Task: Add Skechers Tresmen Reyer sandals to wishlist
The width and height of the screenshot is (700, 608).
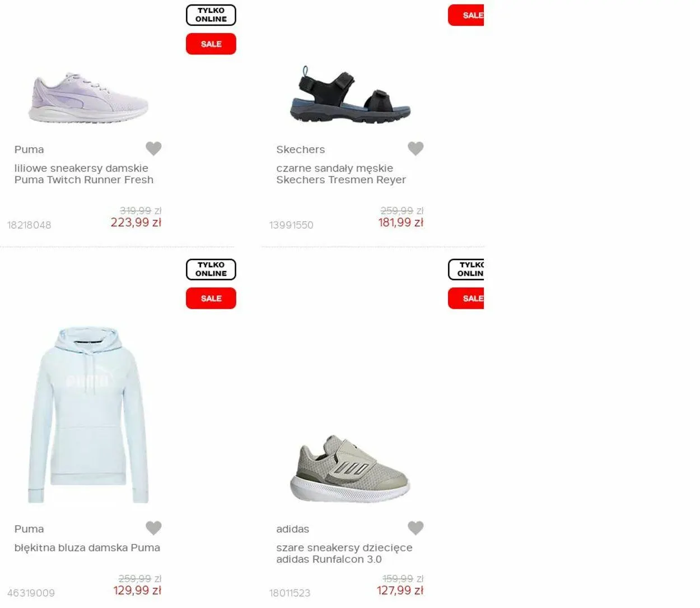Action: [416, 148]
